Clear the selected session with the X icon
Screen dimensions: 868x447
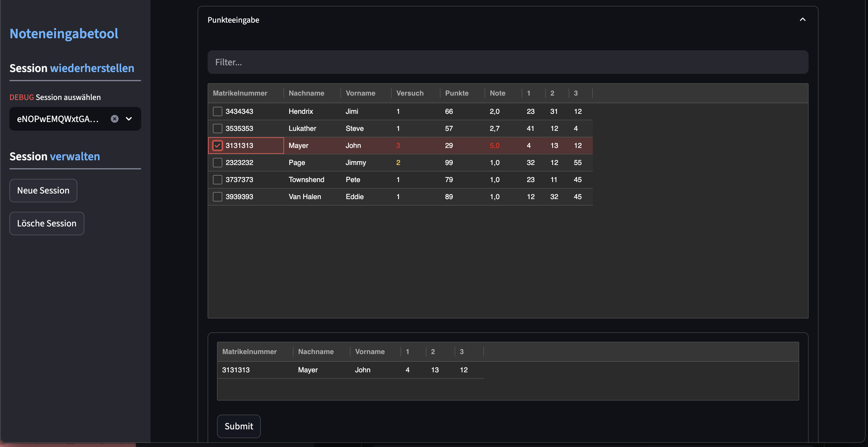[115, 119]
